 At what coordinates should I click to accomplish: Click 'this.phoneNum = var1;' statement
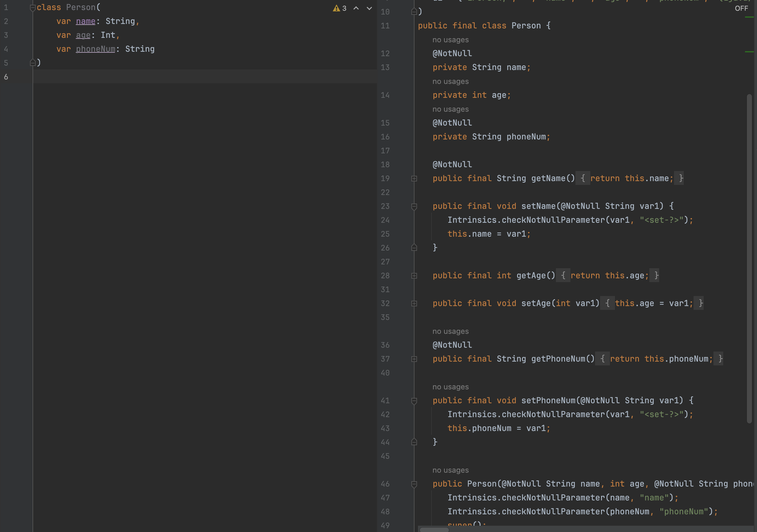(x=499, y=428)
